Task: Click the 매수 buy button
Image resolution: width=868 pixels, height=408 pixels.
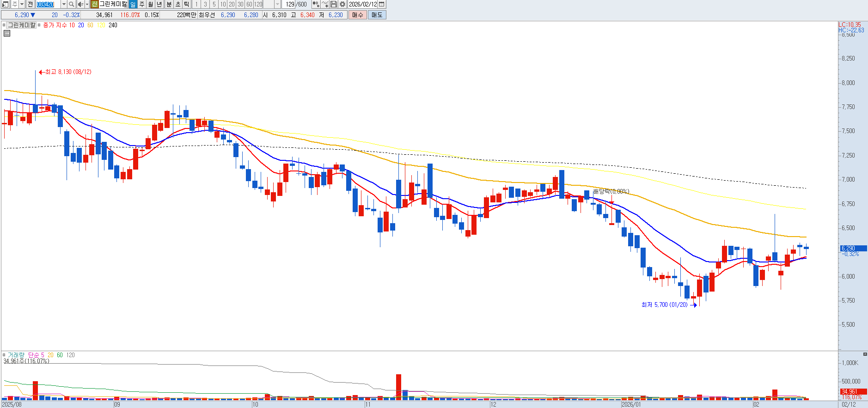Action: (x=357, y=15)
